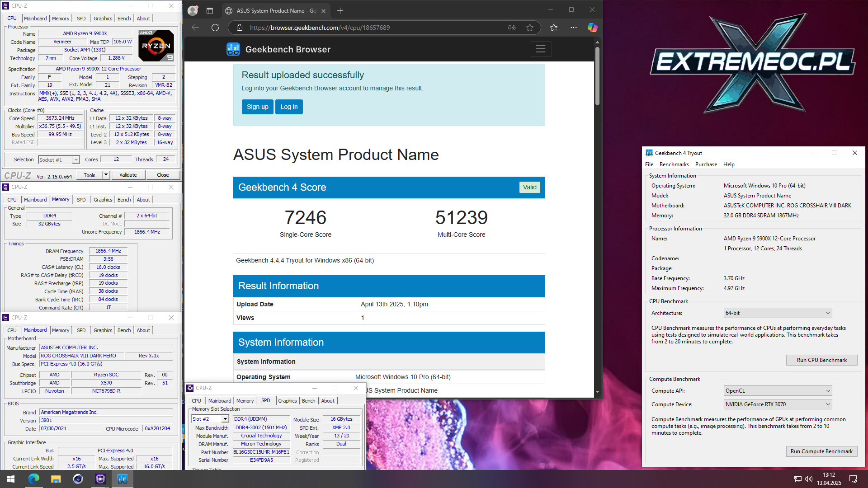Add page to favorites star
868x488 pixels.
[x=530, y=28]
